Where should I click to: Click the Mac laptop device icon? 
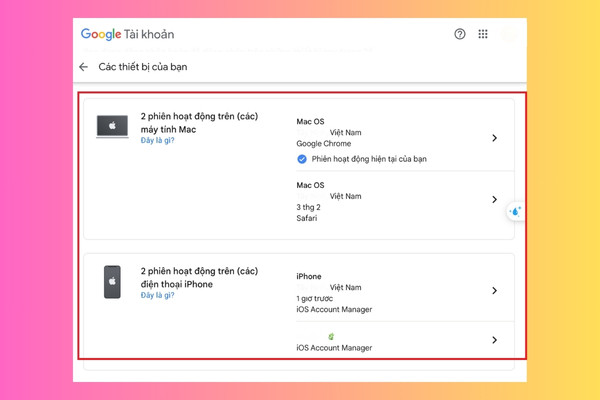(112, 126)
